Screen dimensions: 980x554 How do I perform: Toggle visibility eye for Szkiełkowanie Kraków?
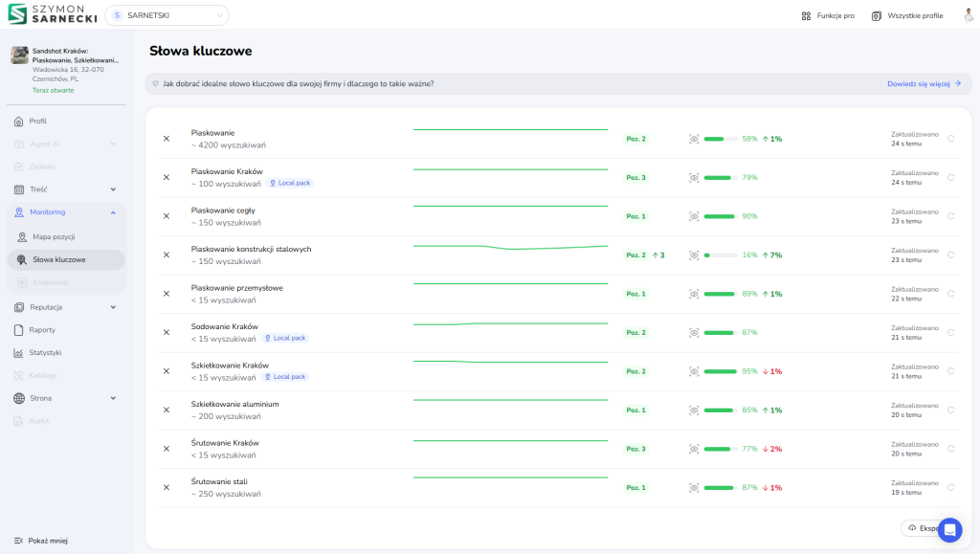(x=694, y=371)
